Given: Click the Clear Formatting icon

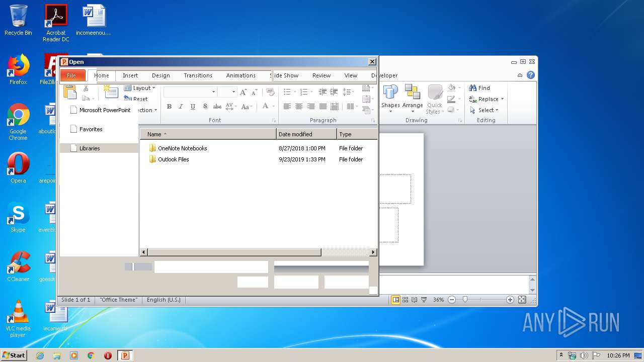Looking at the screenshot, I should tap(271, 92).
